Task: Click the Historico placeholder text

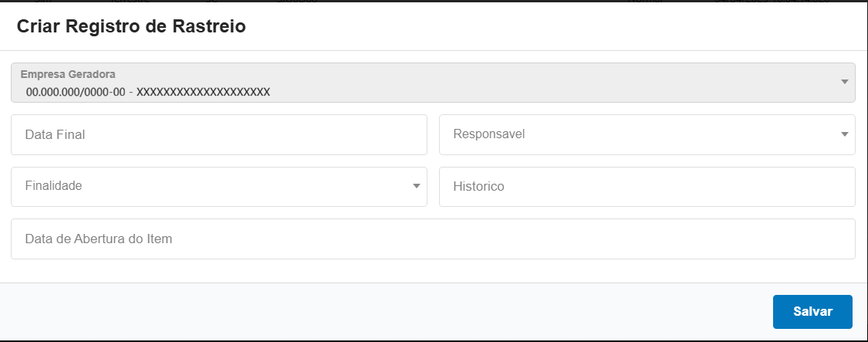Action: click(x=479, y=187)
